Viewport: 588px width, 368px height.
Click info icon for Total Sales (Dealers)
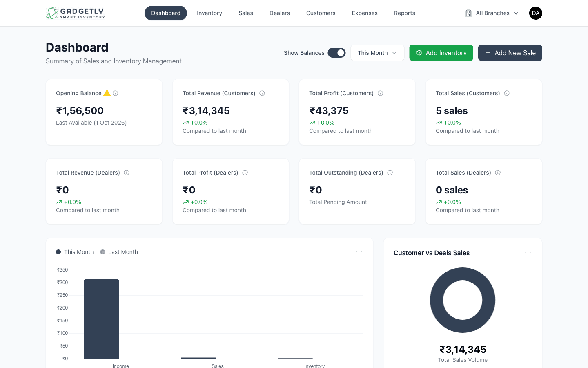coord(498,173)
